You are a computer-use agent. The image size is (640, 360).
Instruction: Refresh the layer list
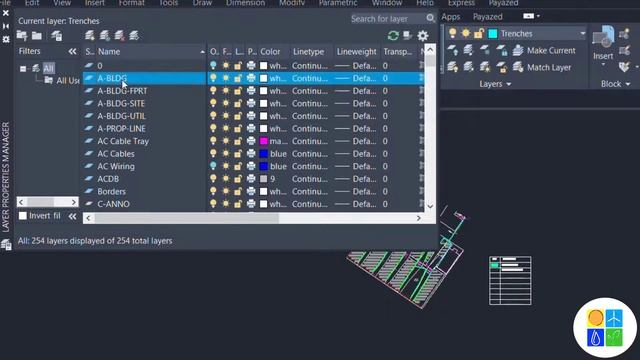coord(393,36)
